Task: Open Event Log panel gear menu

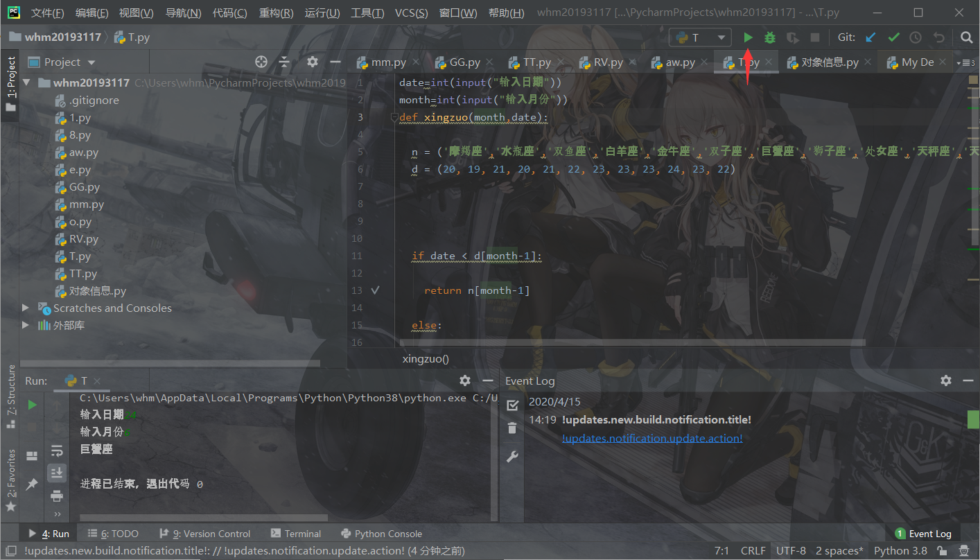Action: pos(946,380)
